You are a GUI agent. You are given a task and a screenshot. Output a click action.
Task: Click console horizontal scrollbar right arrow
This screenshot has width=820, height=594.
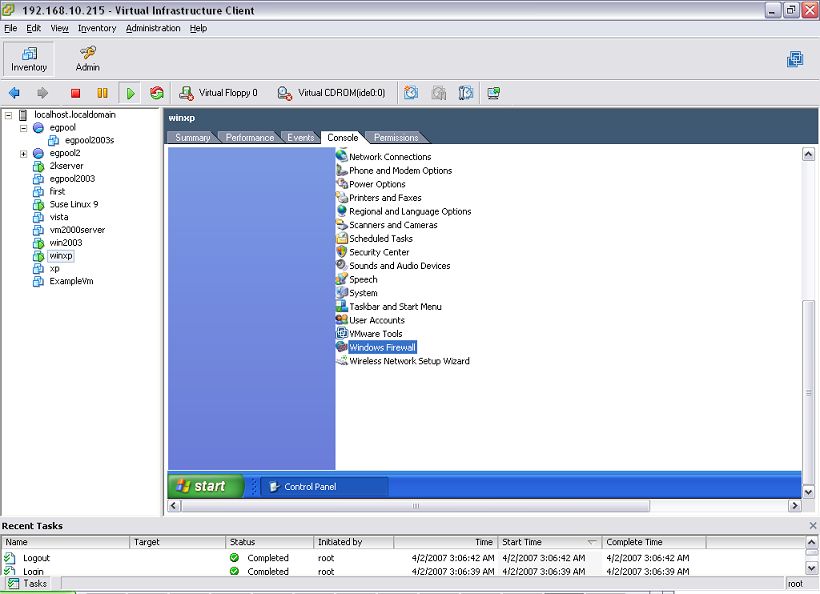[x=795, y=506]
